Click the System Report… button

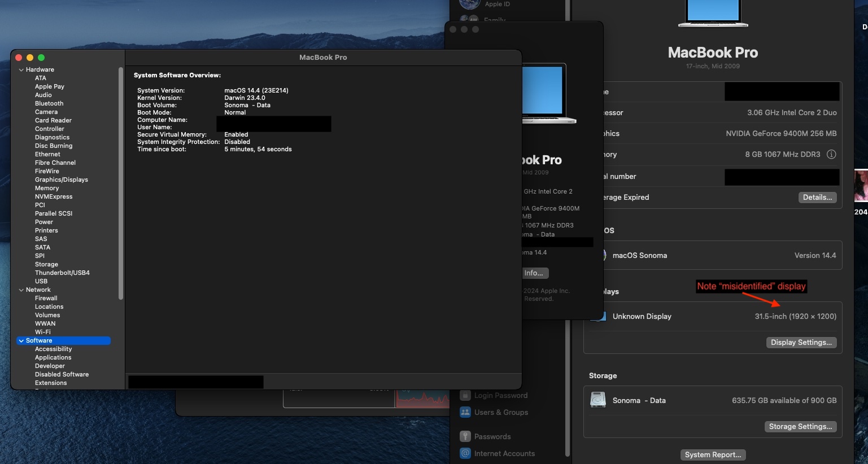[x=713, y=454]
